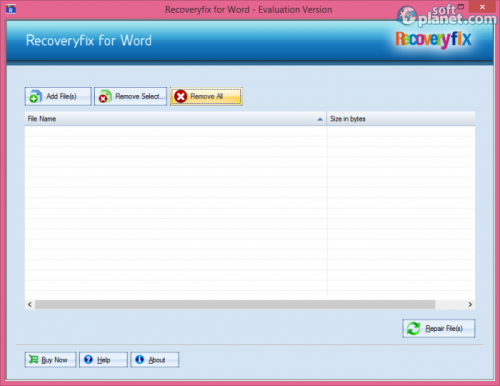
Task: Click the Remove Selected file icon
Action: pyautogui.click(x=105, y=97)
